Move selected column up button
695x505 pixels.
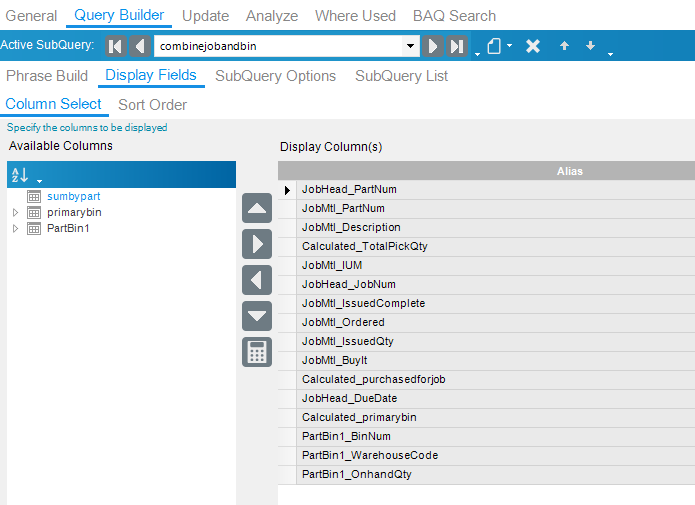tap(257, 208)
